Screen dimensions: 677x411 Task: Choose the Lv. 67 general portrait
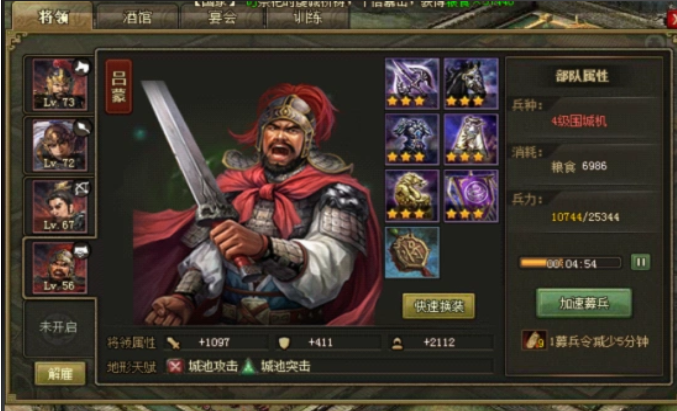click(60, 206)
